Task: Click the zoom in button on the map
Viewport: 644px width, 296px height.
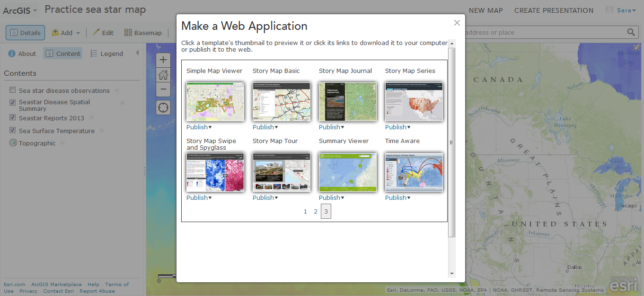Action: pos(163,60)
